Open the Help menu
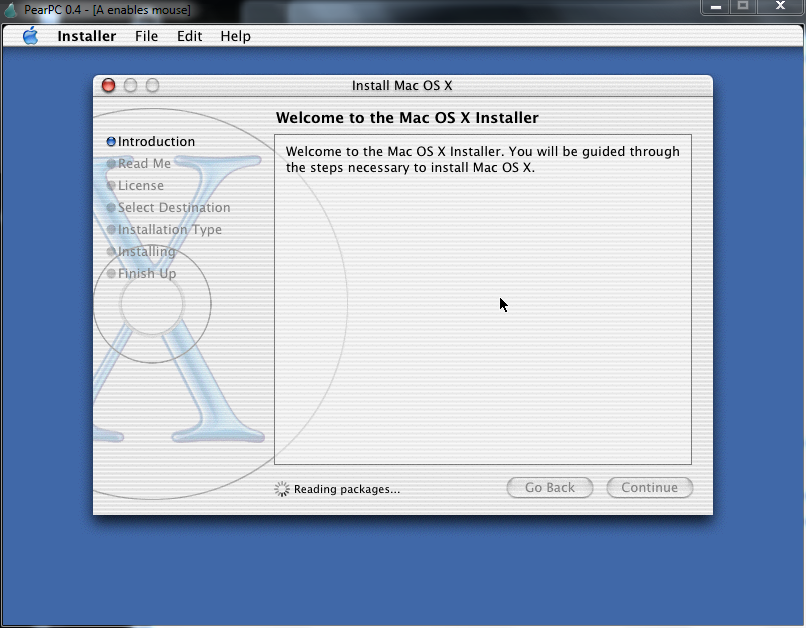This screenshot has height=628, width=806. pyautogui.click(x=235, y=36)
